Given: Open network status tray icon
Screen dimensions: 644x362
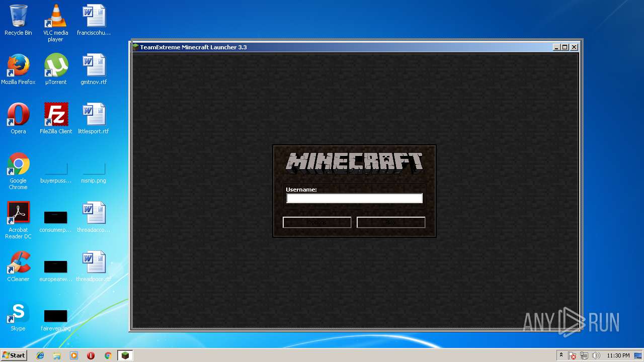Looking at the screenshot, I should 584,355.
